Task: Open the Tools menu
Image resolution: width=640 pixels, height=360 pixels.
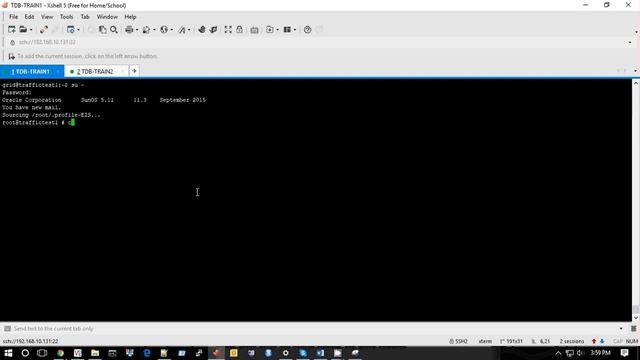Action: (x=67, y=17)
